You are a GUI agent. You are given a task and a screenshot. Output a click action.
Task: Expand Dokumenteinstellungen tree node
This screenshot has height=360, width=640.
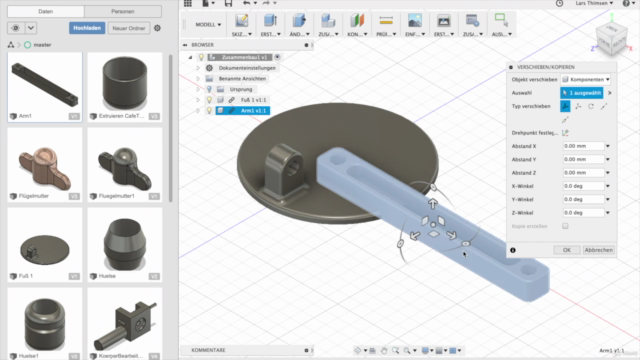[x=198, y=68]
